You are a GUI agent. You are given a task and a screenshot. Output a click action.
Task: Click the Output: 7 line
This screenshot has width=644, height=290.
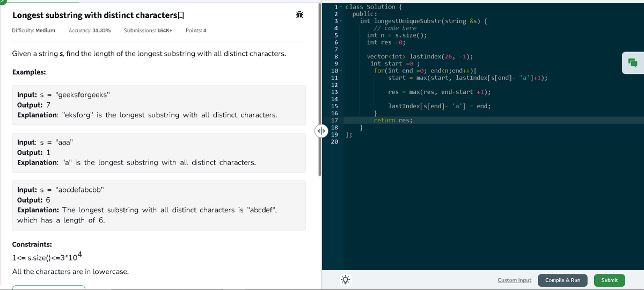point(34,105)
